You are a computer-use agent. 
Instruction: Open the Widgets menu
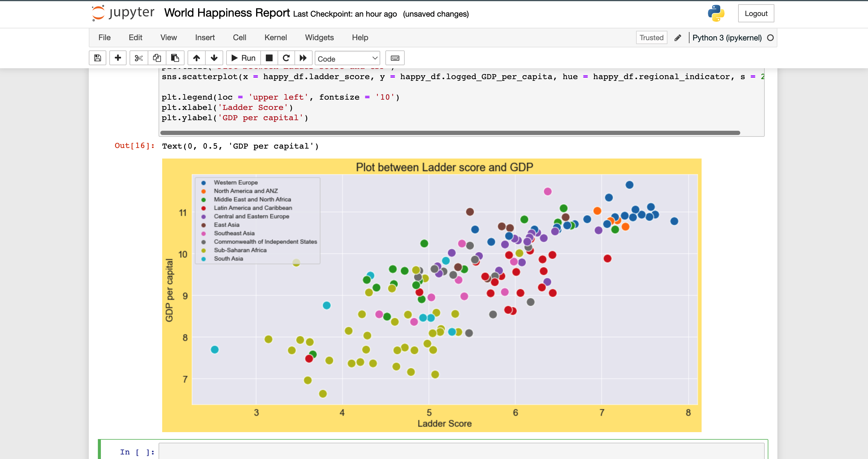coord(320,37)
